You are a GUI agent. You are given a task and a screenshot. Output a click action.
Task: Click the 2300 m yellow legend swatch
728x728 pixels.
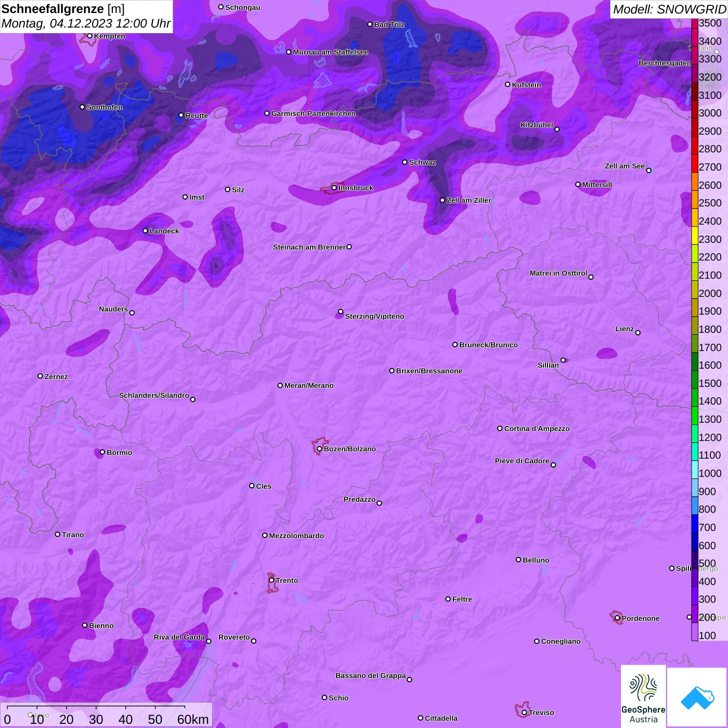tap(695, 236)
